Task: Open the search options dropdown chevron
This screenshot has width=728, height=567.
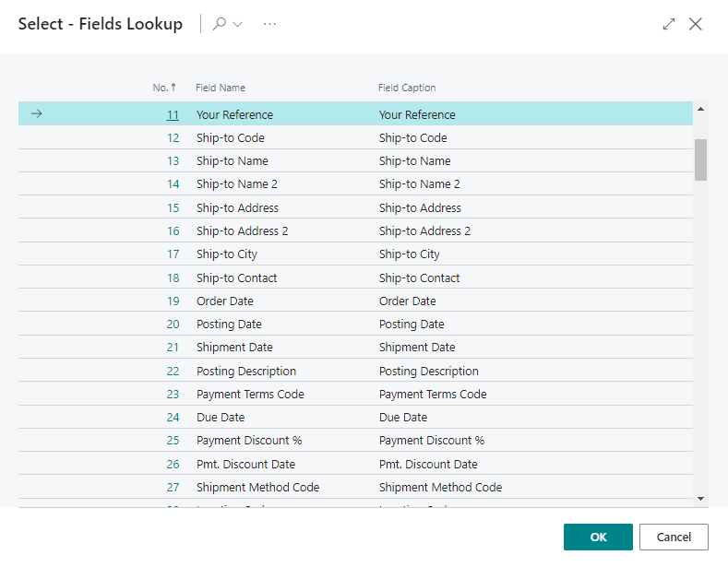Action: (x=238, y=24)
